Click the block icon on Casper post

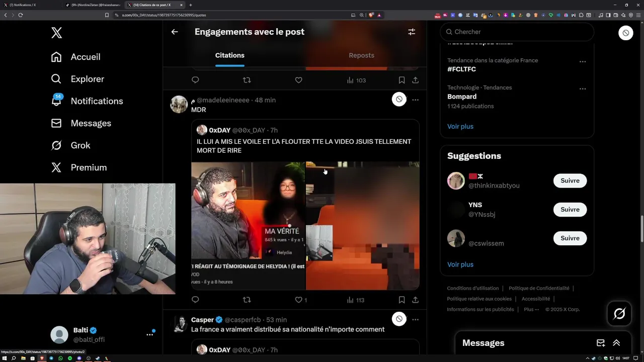[x=399, y=319]
